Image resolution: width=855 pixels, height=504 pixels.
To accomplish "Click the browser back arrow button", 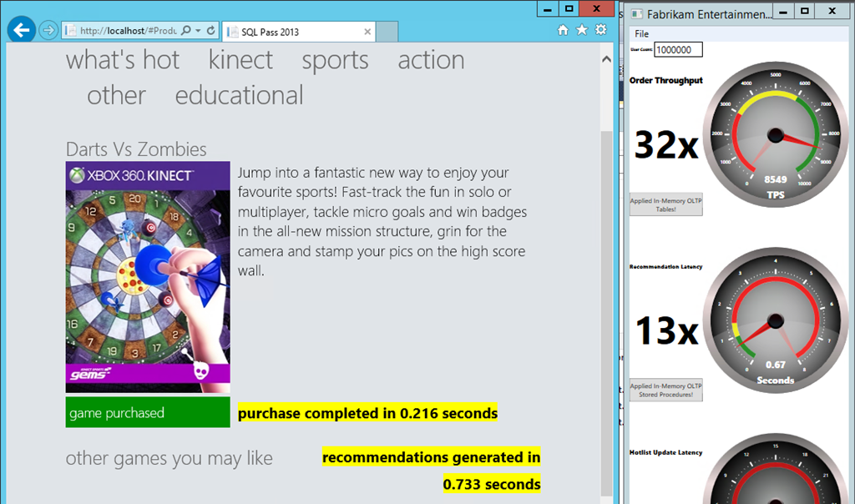I will click(x=21, y=30).
